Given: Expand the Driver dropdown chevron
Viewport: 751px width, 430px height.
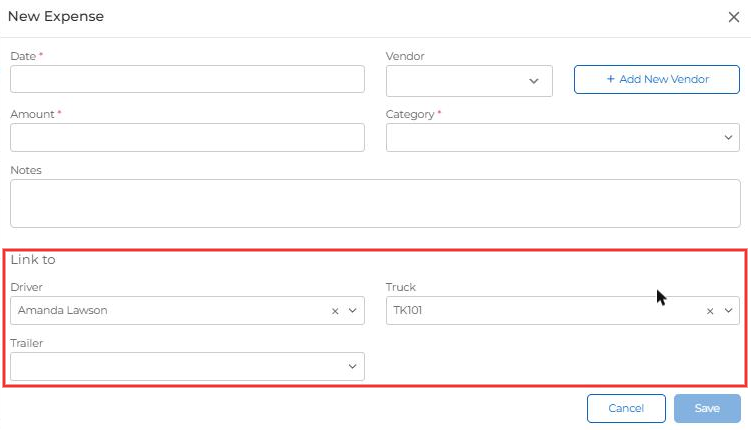Looking at the screenshot, I should click(353, 310).
